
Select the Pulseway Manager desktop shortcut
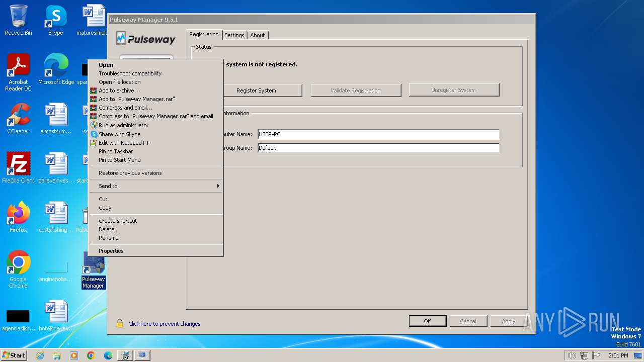(x=94, y=270)
